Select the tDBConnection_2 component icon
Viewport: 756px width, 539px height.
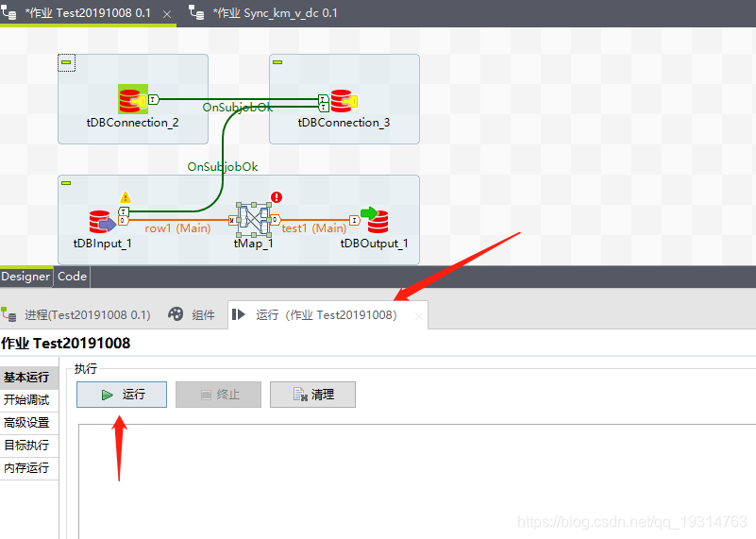coord(132,99)
